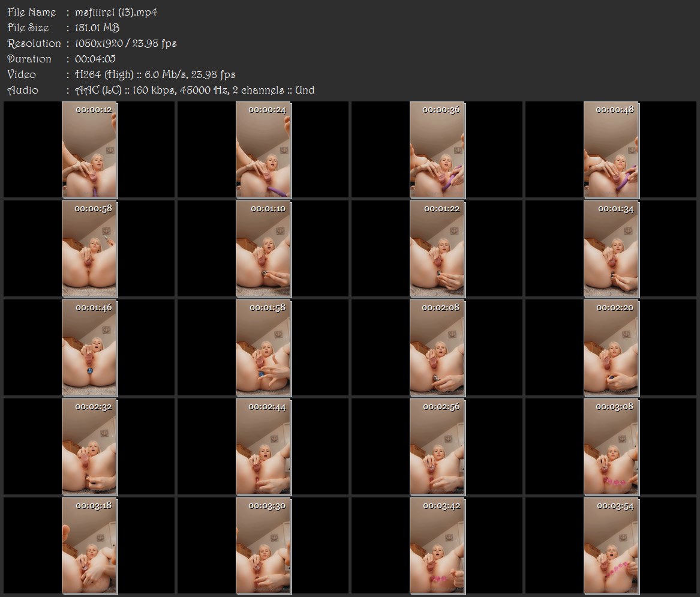Click the "Resolution" label
Viewport: 700px width, 597px height.
tap(34, 43)
